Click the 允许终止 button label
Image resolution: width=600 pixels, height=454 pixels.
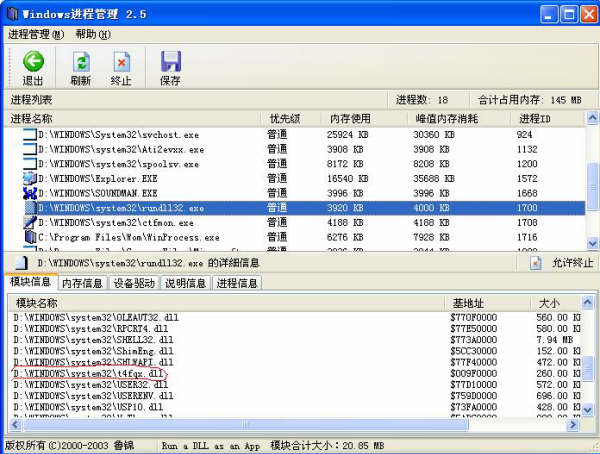[x=572, y=263]
